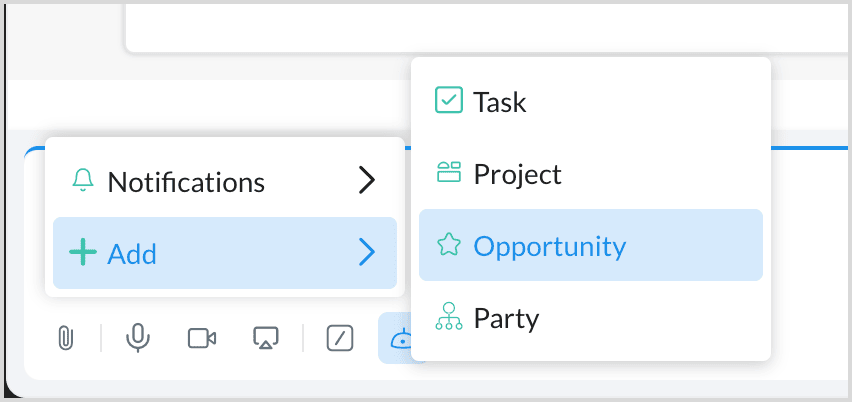The height and width of the screenshot is (402, 852).
Task: Click the green plus icon beside Add
Action: pyautogui.click(x=83, y=253)
